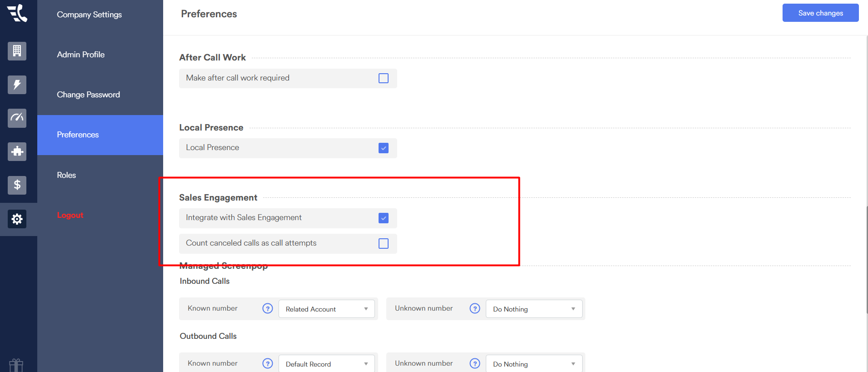Screen dimensions: 868x372
Task: Open the speedometer dashboard icon
Action: point(17,118)
